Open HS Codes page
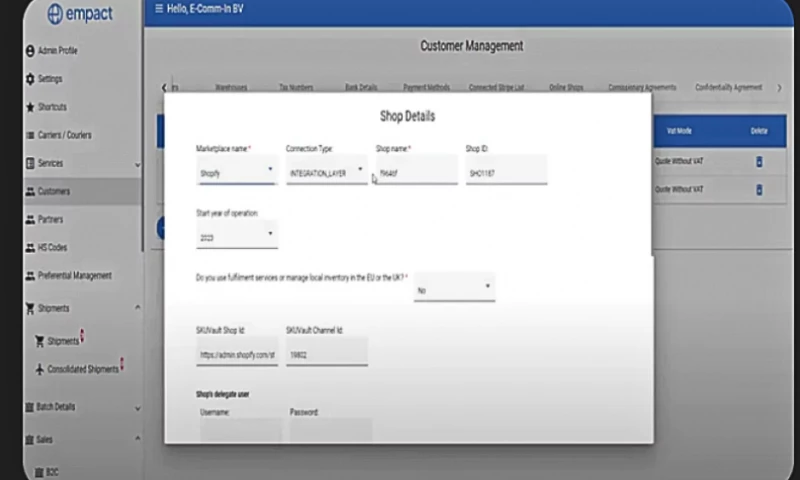800x480 pixels. point(53,247)
